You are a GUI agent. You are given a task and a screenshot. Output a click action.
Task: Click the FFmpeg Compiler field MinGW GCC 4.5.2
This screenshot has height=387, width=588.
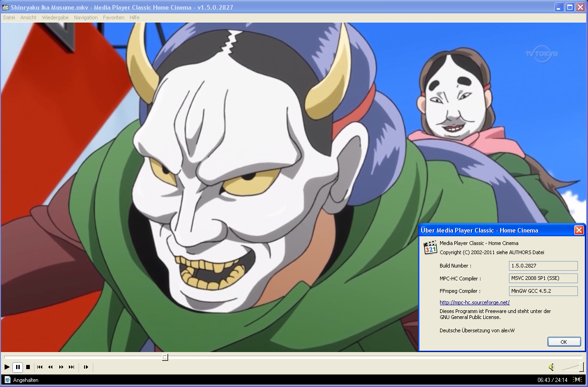coord(543,291)
